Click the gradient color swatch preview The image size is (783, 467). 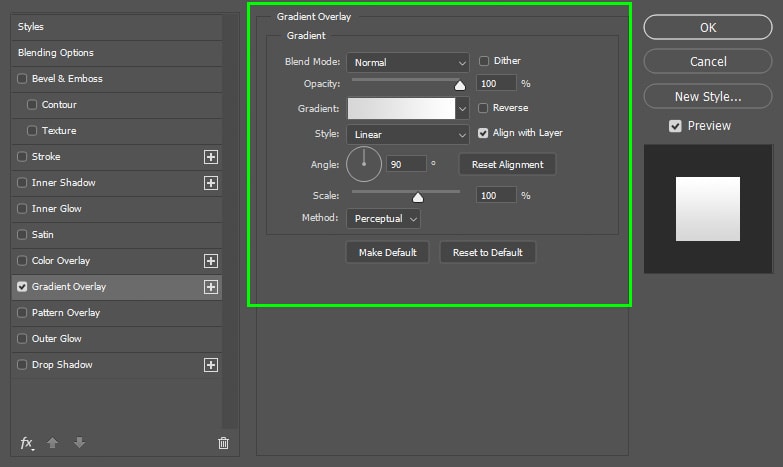tap(401, 108)
